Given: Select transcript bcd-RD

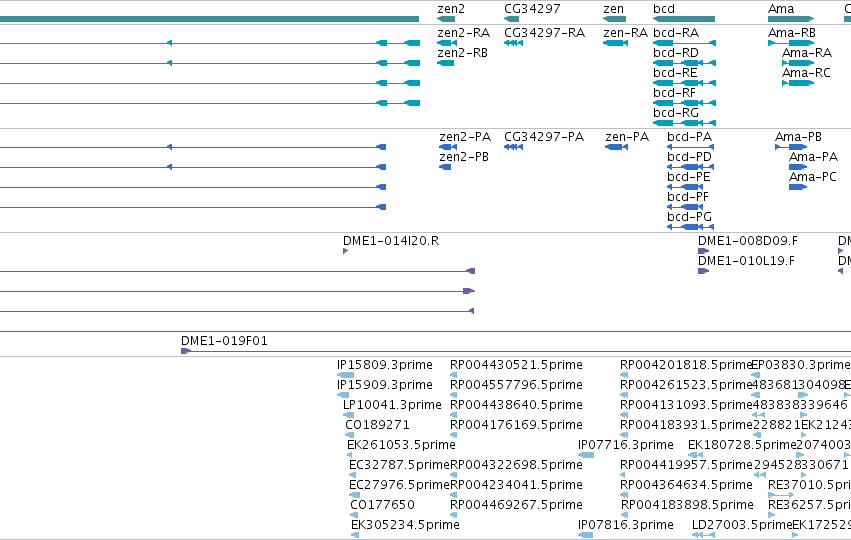Looking at the screenshot, I should pyautogui.click(x=684, y=63).
